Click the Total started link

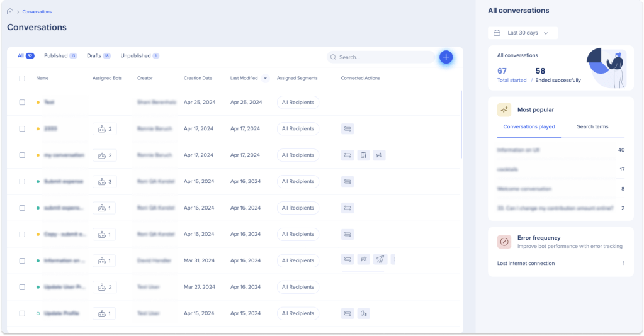tap(511, 81)
